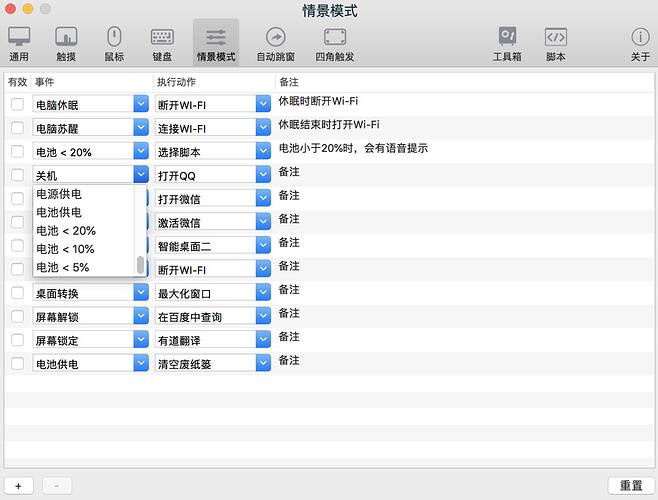Open the 触摸 touch settings pane
This screenshot has height=500, width=658.
pos(67,43)
